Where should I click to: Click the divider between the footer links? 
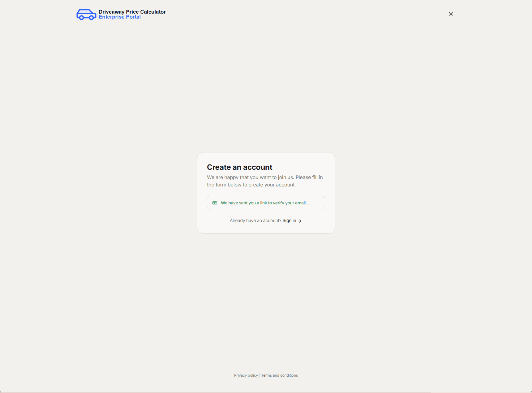pos(260,375)
